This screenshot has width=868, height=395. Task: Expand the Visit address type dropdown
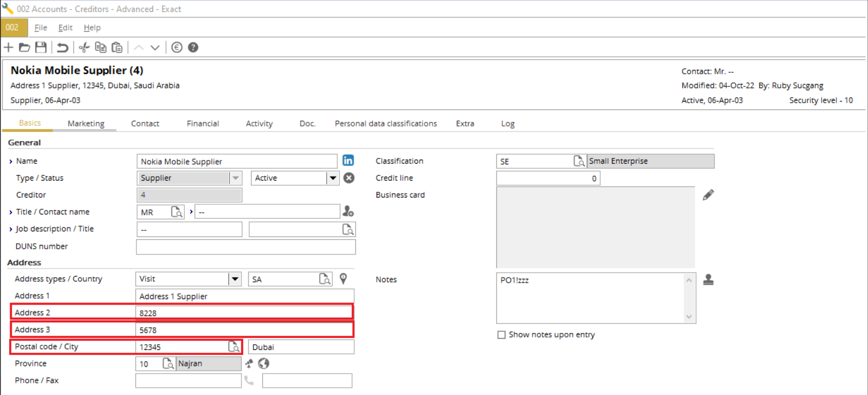point(235,279)
